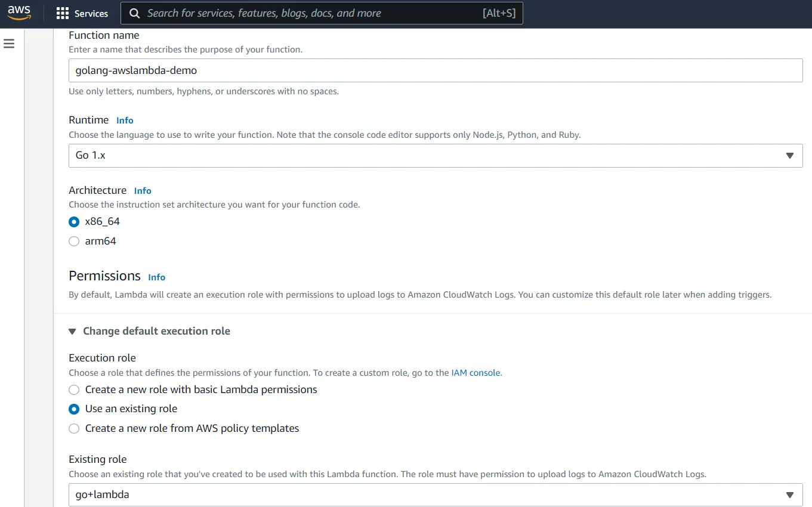Open the Existing role go+lambda dropdown
Screen dimensions: 812x507
436,495
